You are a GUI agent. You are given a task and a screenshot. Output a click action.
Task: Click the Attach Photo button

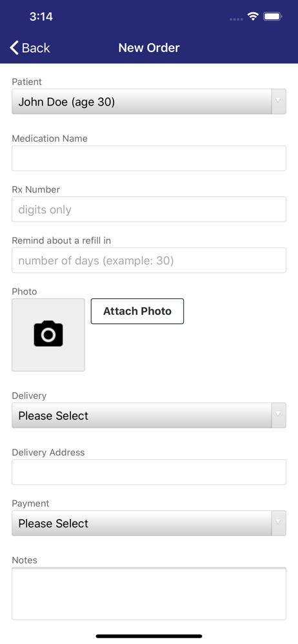coord(137,311)
